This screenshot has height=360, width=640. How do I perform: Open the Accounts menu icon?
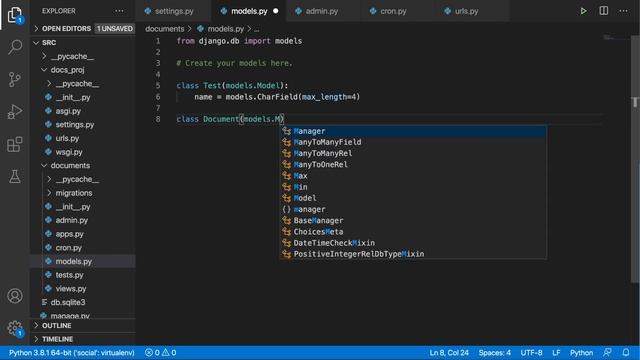pyautogui.click(x=15, y=296)
